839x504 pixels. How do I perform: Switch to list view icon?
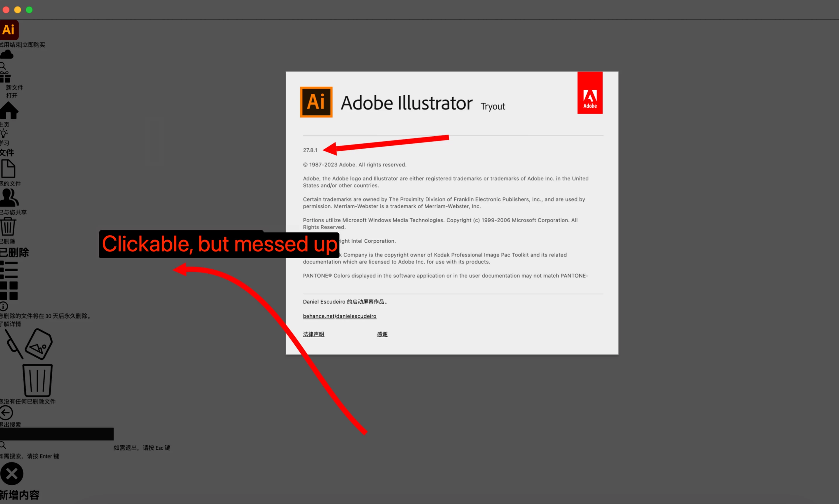pos(9,270)
